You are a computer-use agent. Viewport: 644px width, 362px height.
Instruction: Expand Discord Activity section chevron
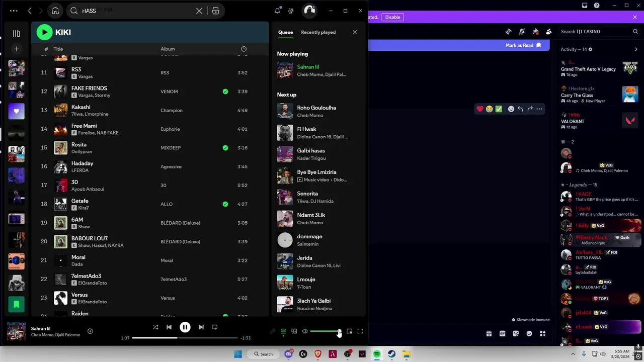tap(636, 49)
